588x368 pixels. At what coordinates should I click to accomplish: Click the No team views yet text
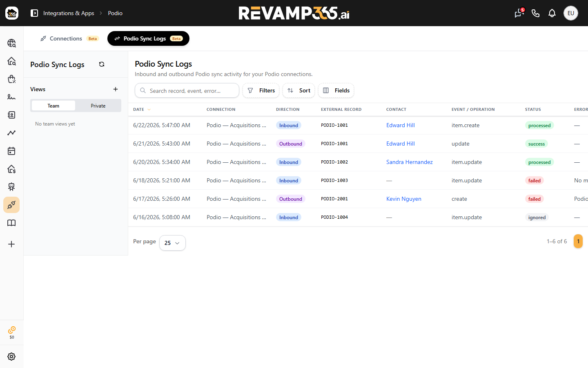coord(55,124)
